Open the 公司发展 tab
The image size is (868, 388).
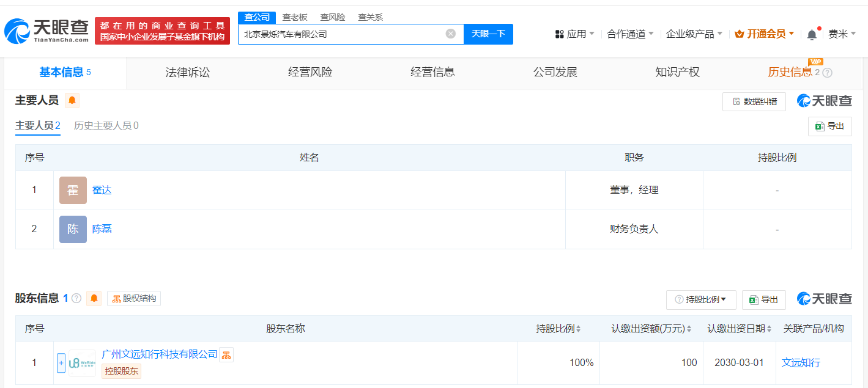(555, 73)
